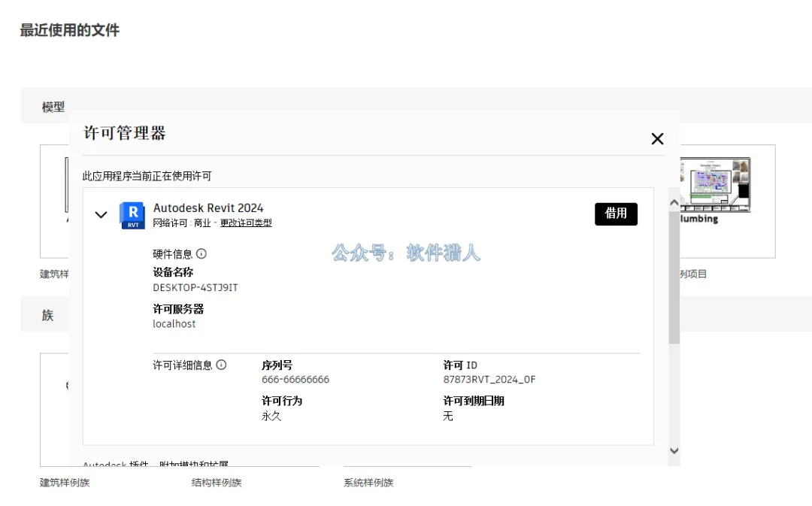Click the info icon beside 许可详细信息
Screen dimensions: 812x506
[x=221, y=365]
